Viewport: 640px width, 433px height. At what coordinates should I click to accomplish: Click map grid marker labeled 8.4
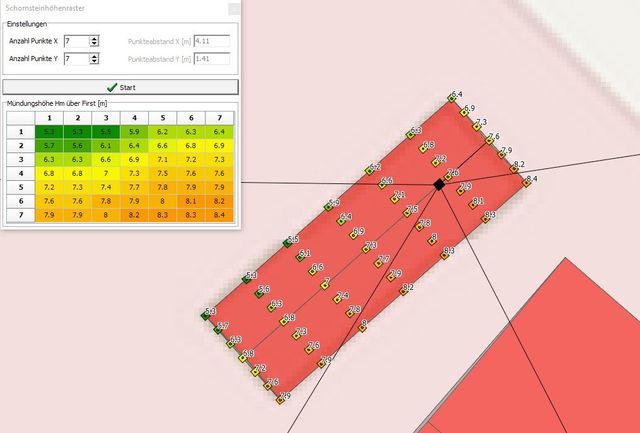(527, 184)
